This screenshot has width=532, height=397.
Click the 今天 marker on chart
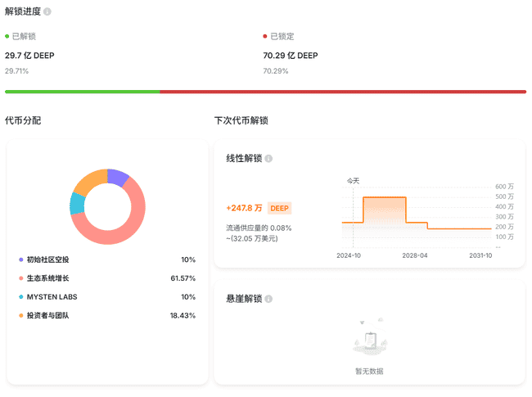[353, 181]
